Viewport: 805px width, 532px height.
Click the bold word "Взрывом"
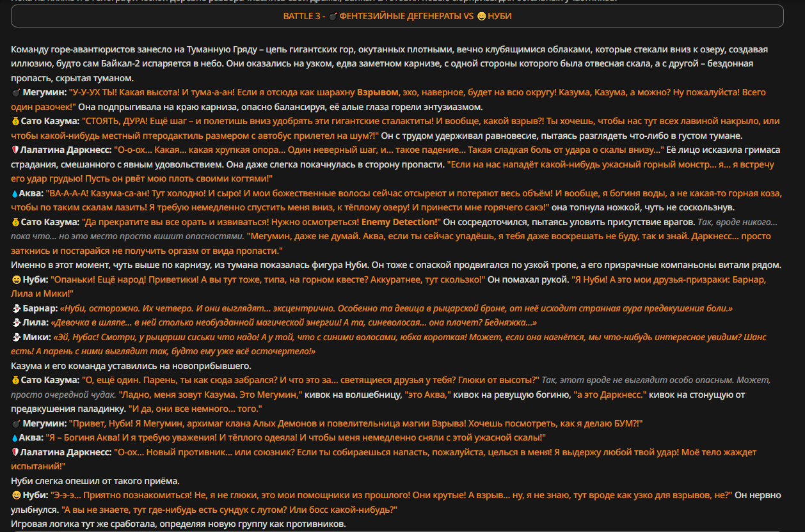(x=378, y=92)
